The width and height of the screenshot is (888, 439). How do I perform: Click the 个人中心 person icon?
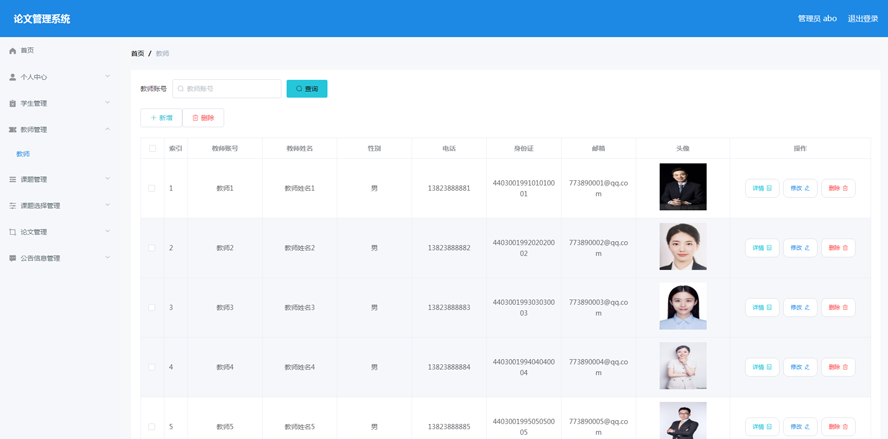point(13,77)
